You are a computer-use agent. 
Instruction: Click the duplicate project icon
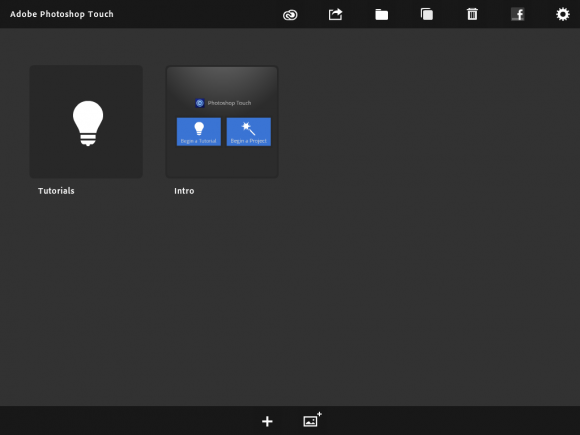pyautogui.click(x=426, y=14)
